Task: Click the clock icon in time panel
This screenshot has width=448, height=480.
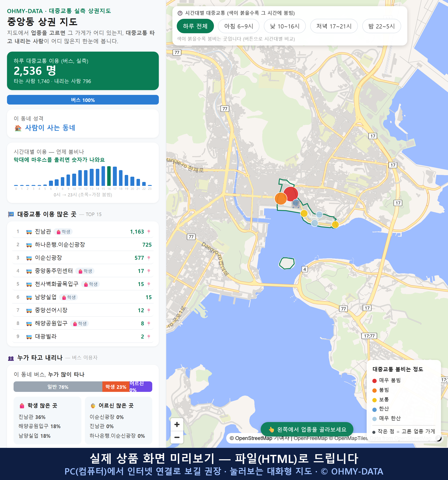Action: 180,13
